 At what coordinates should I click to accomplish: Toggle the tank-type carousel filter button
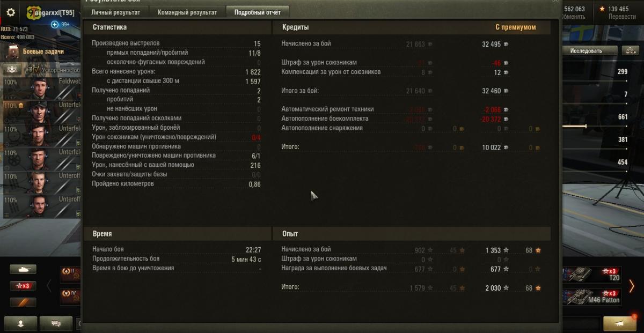[23, 269]
